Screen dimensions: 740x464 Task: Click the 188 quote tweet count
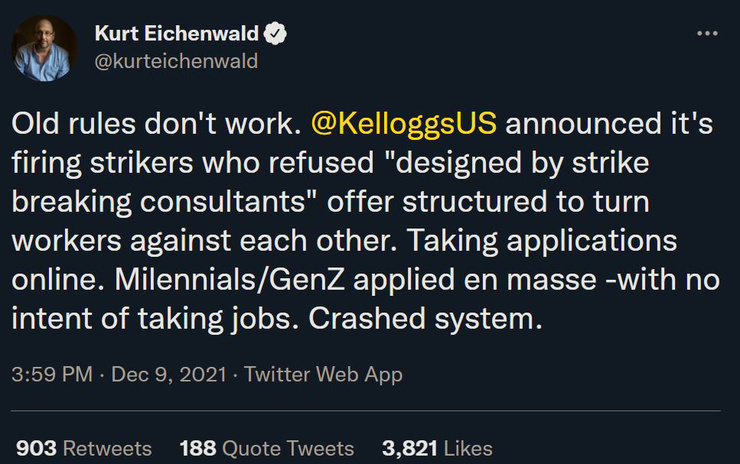198,448
